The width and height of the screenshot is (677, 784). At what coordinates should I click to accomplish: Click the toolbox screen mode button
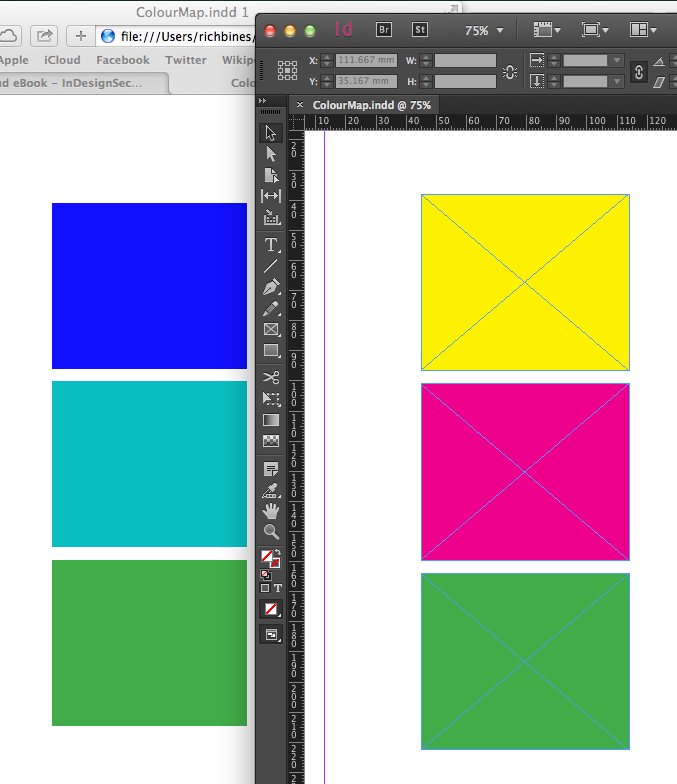(x=272, y=634)
